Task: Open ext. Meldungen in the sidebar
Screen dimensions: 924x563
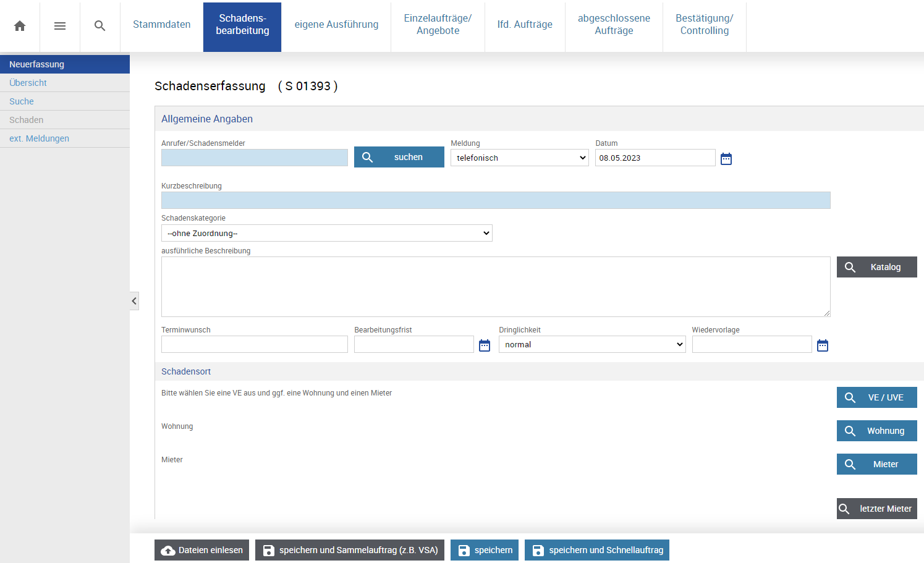Action: [39, 138]
